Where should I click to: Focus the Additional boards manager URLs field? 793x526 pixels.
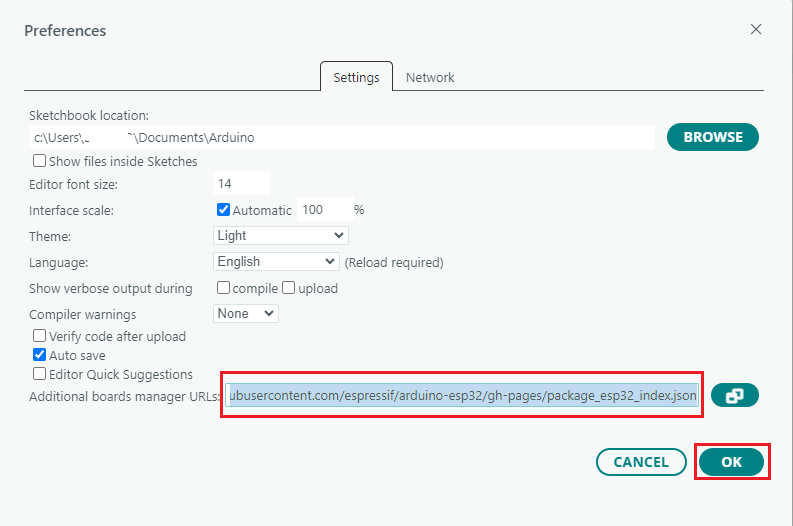click(x=461, y=396)
